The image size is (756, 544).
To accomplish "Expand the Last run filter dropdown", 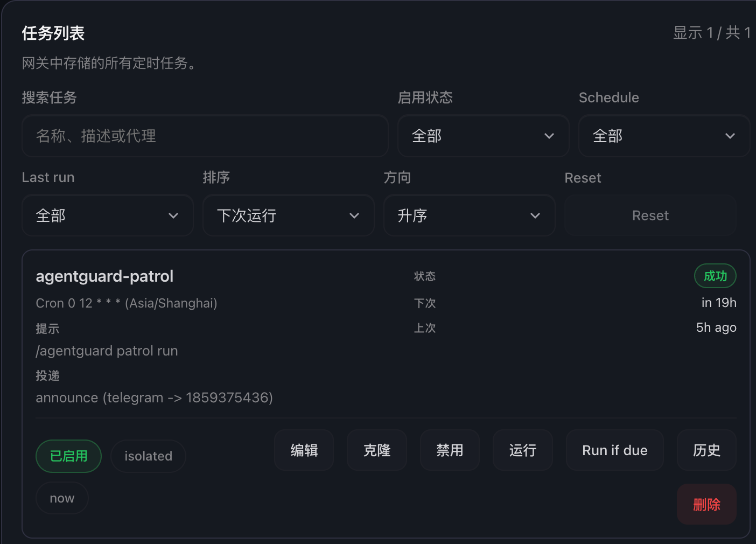I will pos(107,215).
